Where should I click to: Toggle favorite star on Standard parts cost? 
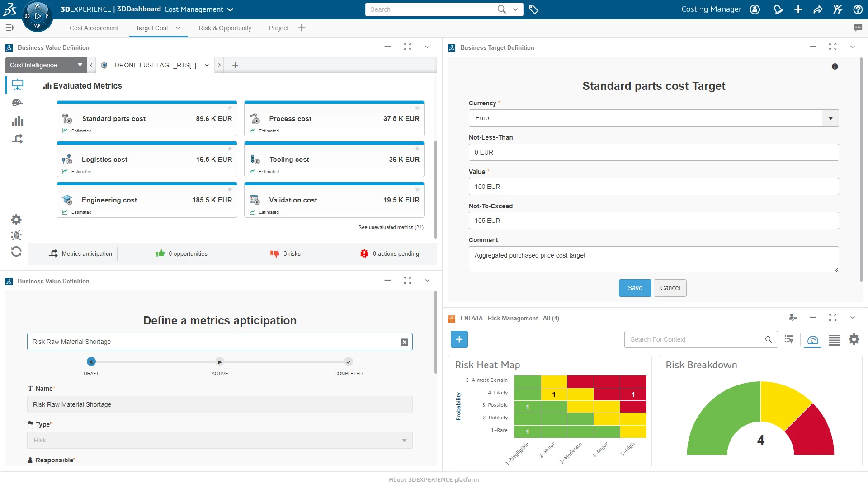pos(230,108)
